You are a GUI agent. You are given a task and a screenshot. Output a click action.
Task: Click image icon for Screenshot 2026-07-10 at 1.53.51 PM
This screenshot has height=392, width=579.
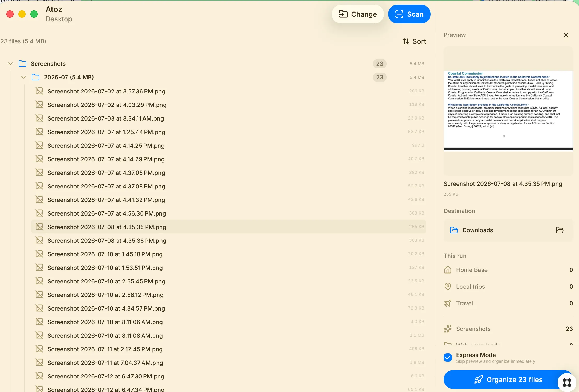[39, 268]
